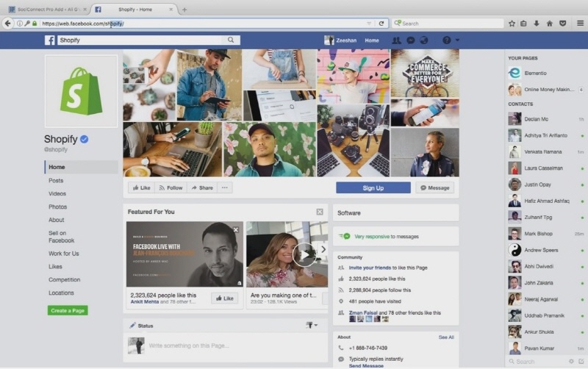Open the post-as identity dropdown in Status
Screen dimensions: 588x369
[x=312, y=325]
